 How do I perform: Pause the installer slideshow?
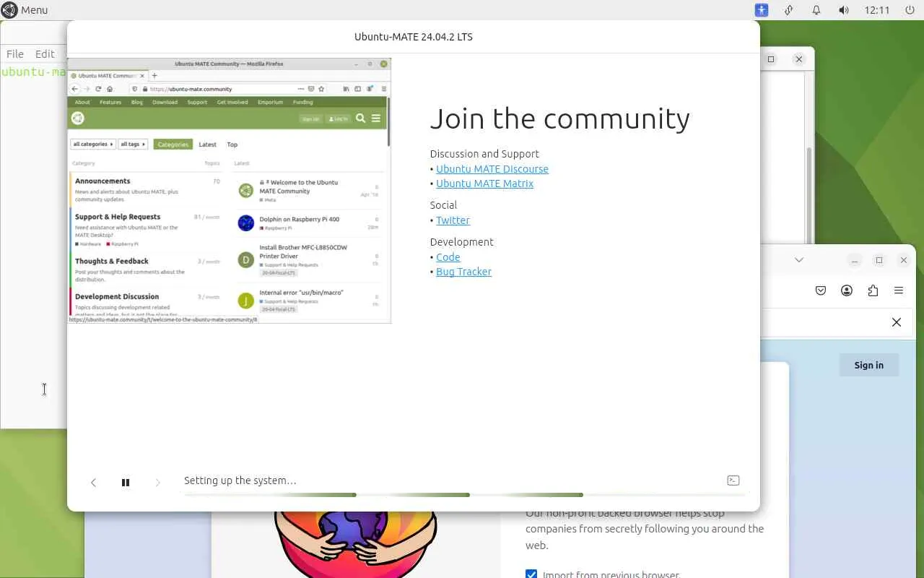point(126,482)
